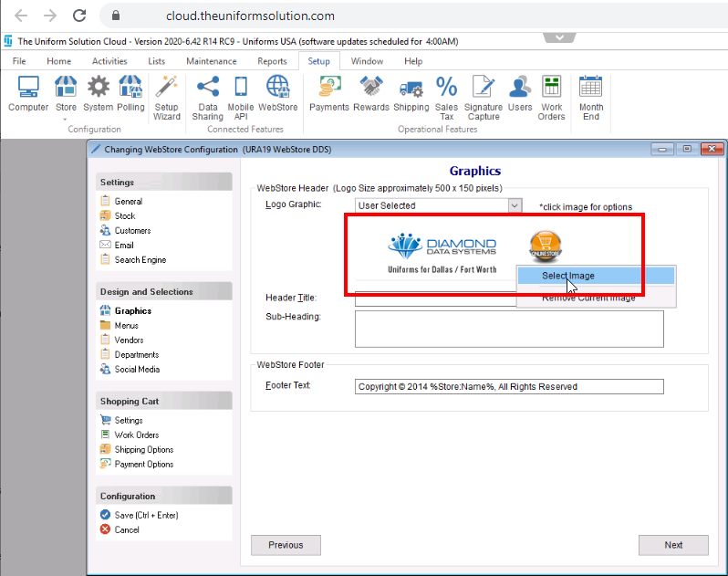Open Month End ribbon icon
Viewport: 728px width, 576px height.
click(x=590, y=99)
